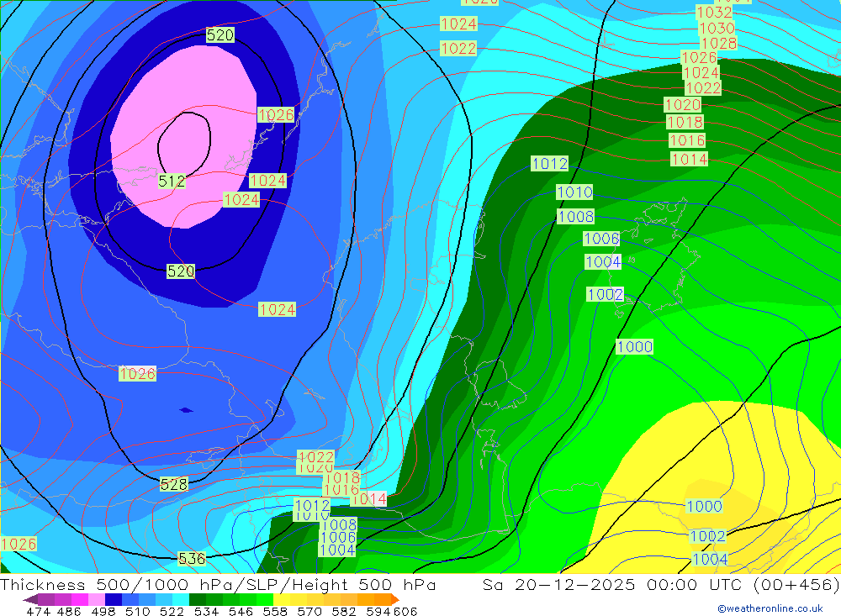Click the darkest blue legend swatch
841x616 pixels.
114,599
